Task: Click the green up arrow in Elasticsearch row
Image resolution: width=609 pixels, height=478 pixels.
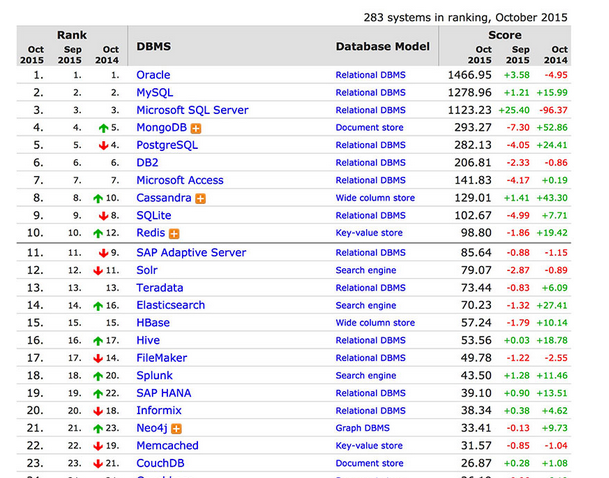Action: coord(98,306)
